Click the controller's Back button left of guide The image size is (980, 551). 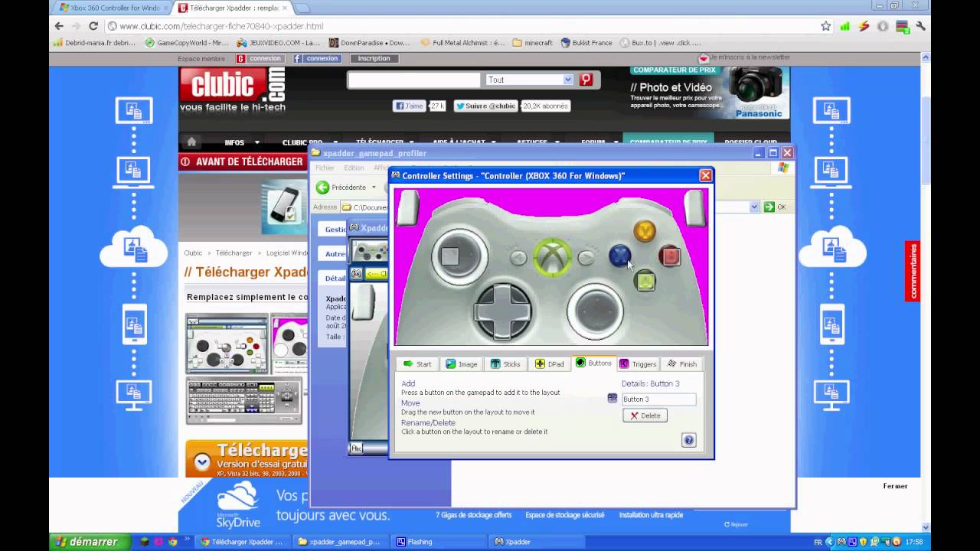[x=518, y=258]
